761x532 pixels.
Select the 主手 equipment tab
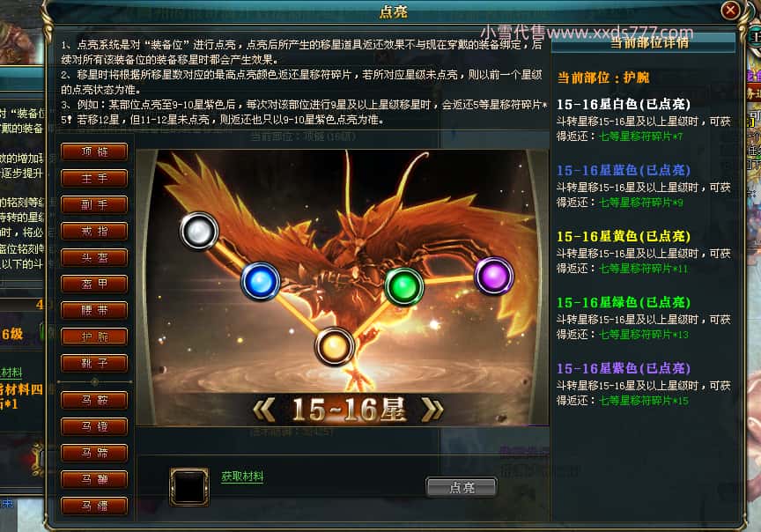pyautogui.click(x=94, y=179)
